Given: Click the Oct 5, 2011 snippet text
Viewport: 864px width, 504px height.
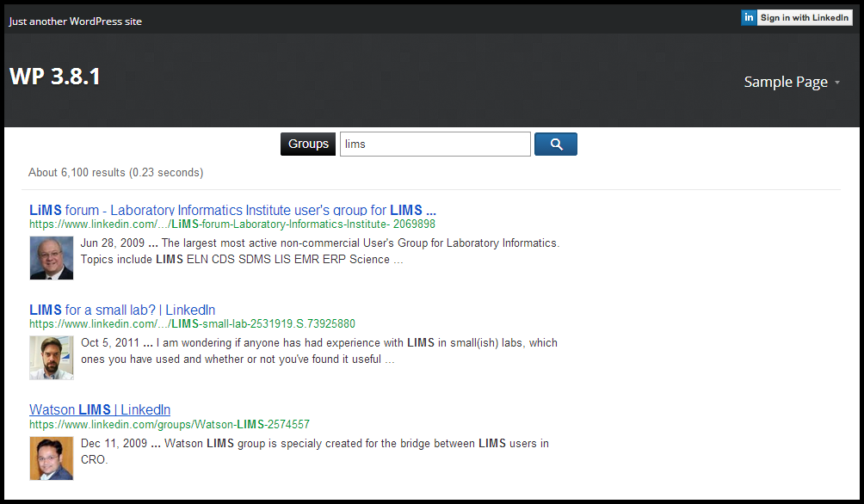Looking at the screenshot, I should coord(319,351).
